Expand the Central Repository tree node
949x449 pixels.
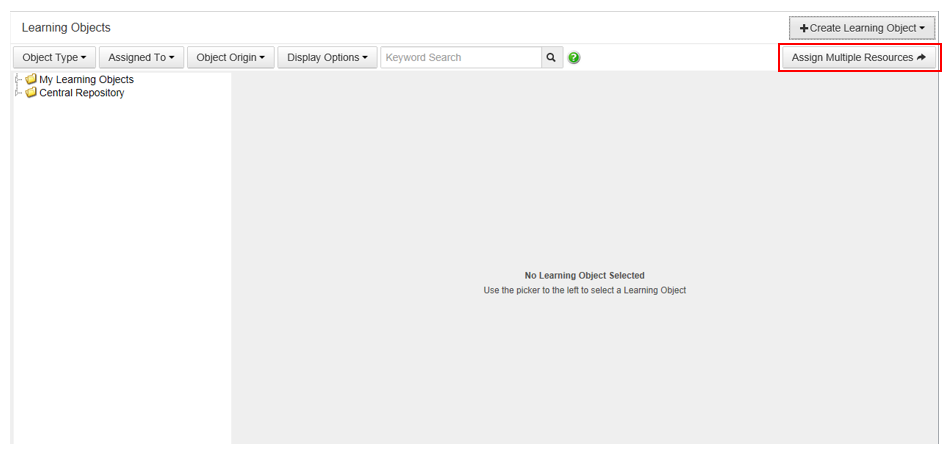point(19,93)
